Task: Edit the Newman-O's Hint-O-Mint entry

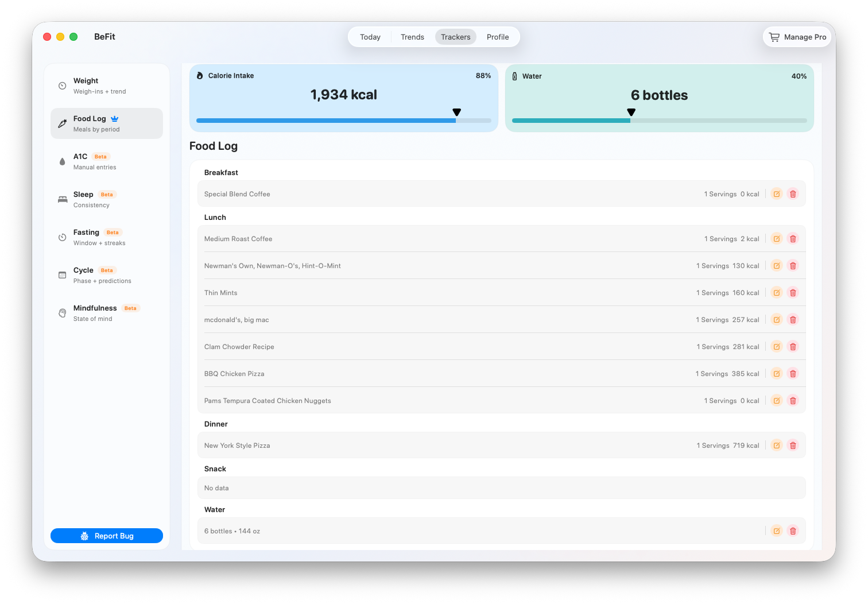Action: [x=777, y=266]
